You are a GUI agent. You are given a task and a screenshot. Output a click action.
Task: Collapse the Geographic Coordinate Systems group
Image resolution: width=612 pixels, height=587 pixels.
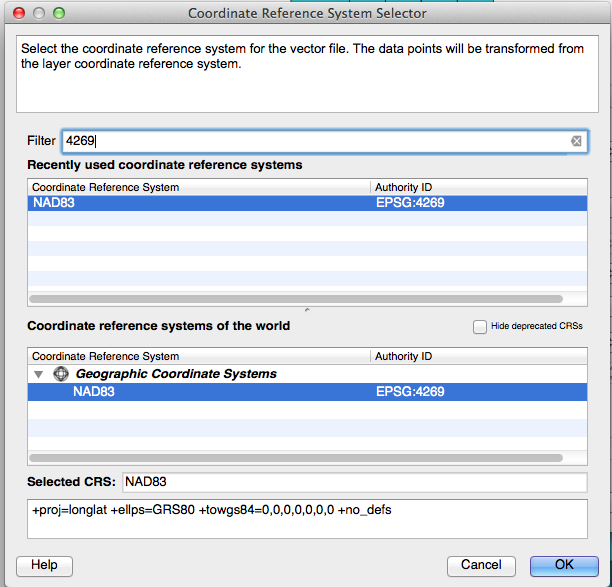coord(38,374)
